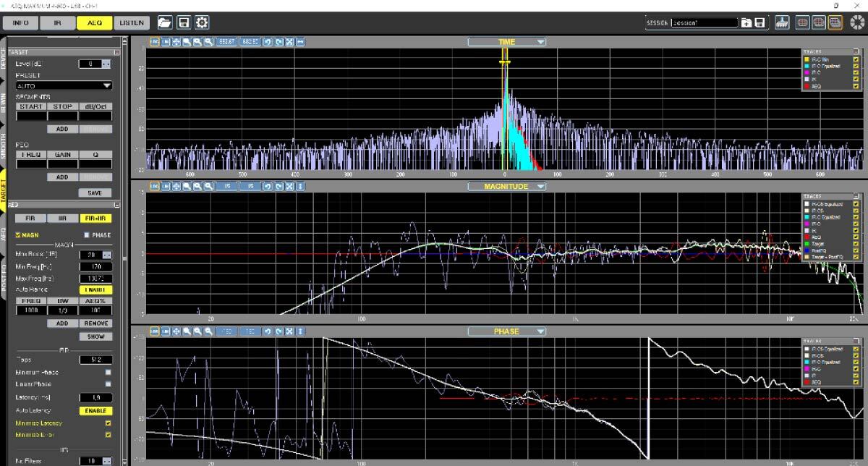This screenshot has width=868, height=466.
Task: Check the Linear Phase option
Action: 108,384
